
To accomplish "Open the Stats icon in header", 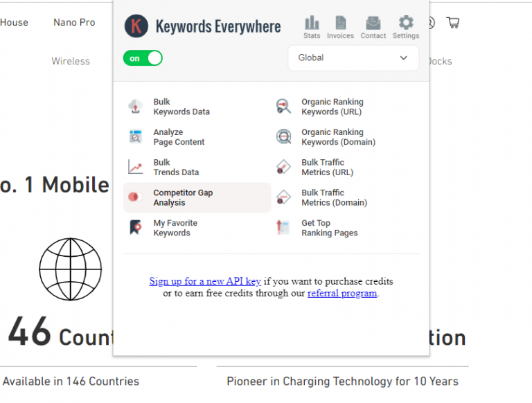I will (x=312, y=24).
